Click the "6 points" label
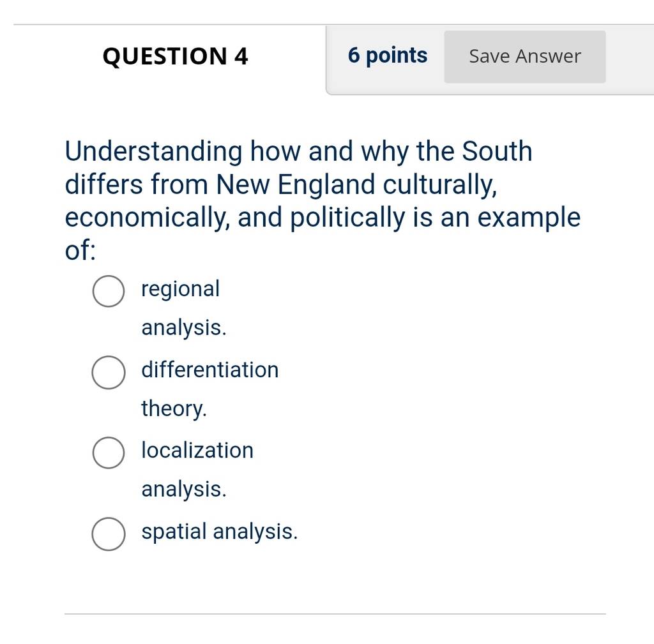654x644 pixels. (x=388, y=56)
